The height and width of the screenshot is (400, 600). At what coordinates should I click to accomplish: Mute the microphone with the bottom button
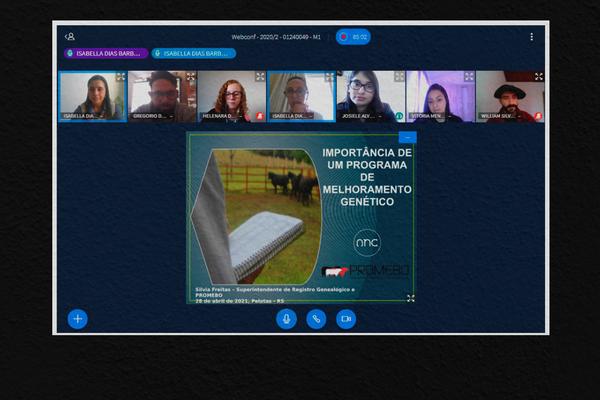point(286,319)
